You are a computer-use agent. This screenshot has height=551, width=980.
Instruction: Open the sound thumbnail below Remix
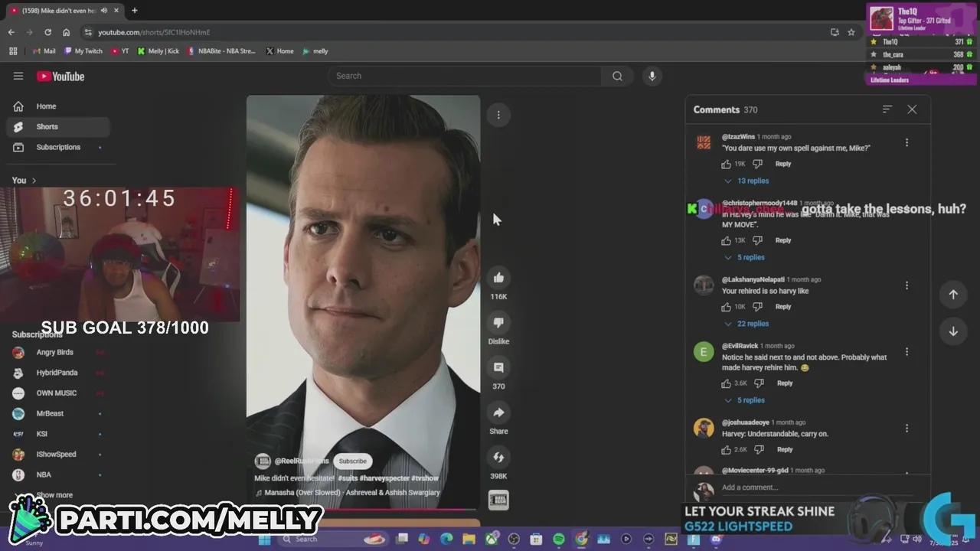point(498,500)
